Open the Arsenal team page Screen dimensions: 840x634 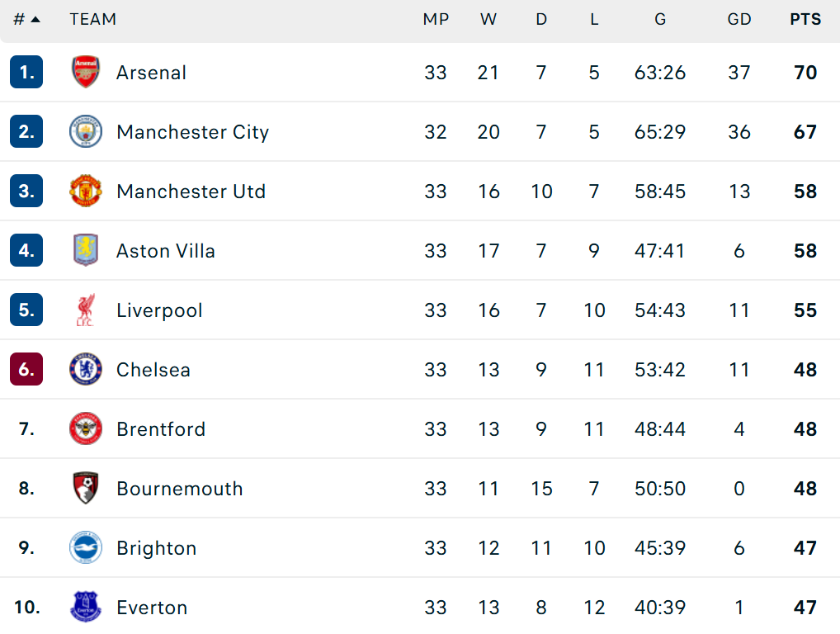(151, 72)
